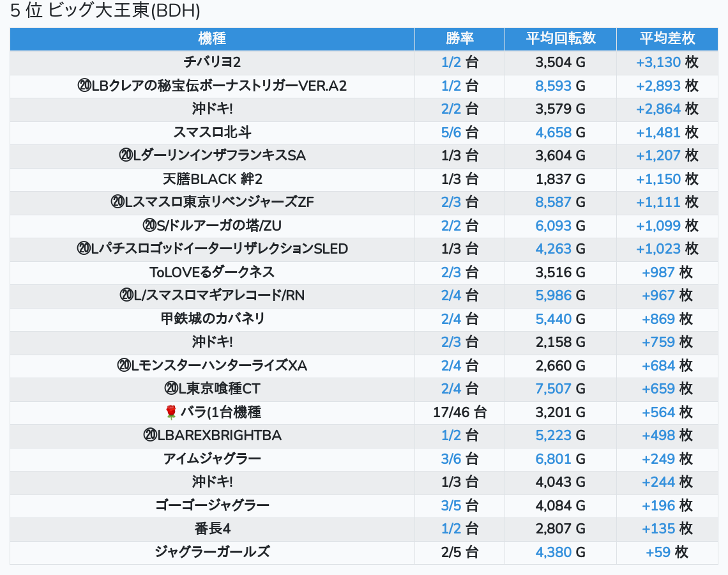
Task: Select the +564 枚 difference value
Action: pyautogui.click(x=667, y=412)
